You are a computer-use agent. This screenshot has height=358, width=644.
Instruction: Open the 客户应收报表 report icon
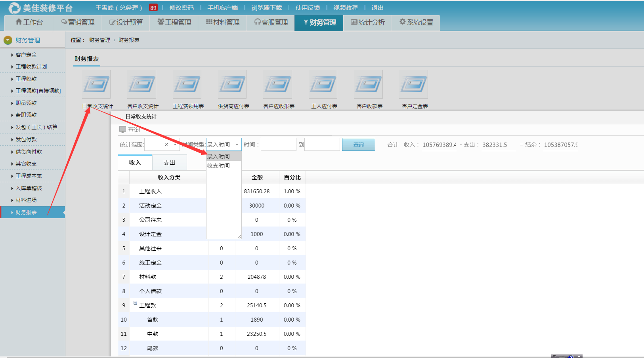click(277, 84)
